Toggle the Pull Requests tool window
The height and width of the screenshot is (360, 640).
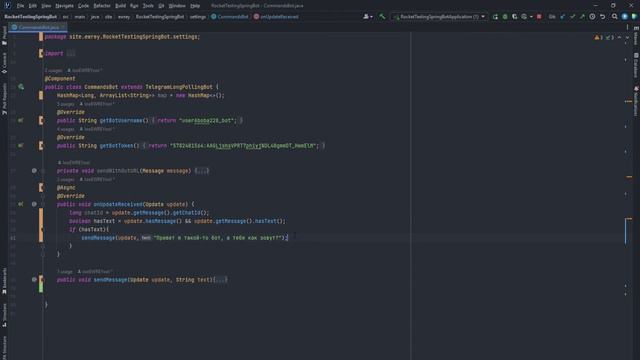click(x=4, y=99)
